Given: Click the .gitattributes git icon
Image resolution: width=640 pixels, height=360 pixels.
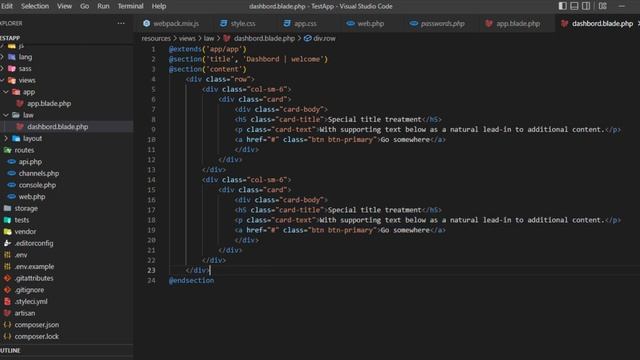Looking at the screenshot, I should pyautogui.click(x=8, y=278).
